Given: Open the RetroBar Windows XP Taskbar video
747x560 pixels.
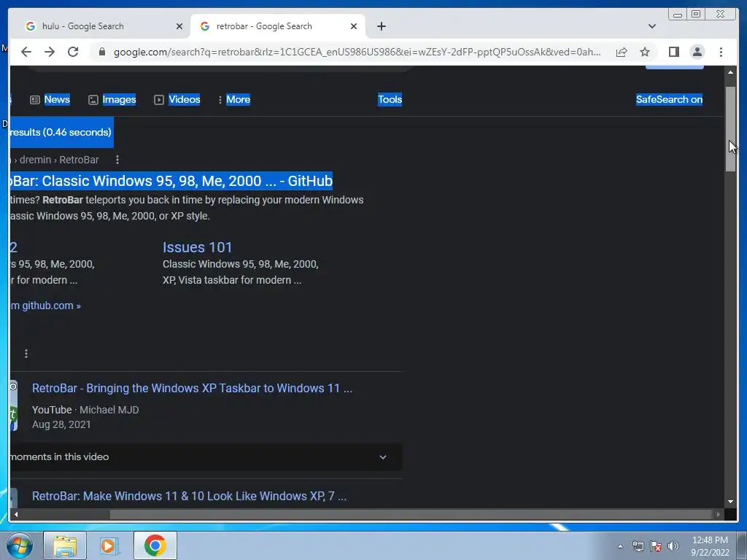Looking at the screenshot, I should (x=192, y=388).
